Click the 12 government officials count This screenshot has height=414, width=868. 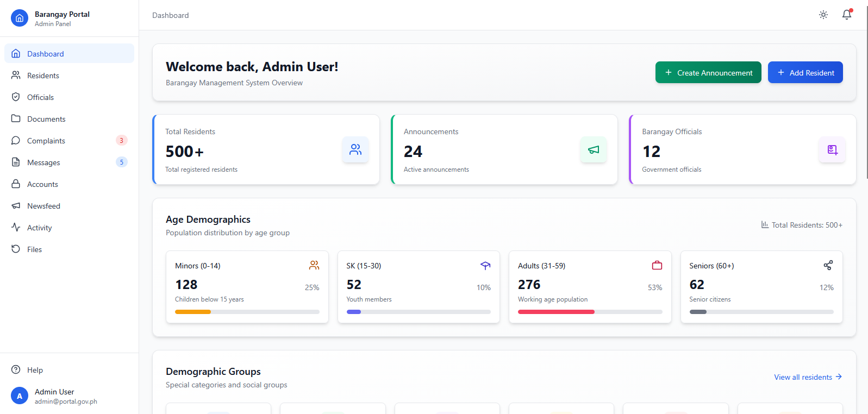tap(651, 152)
